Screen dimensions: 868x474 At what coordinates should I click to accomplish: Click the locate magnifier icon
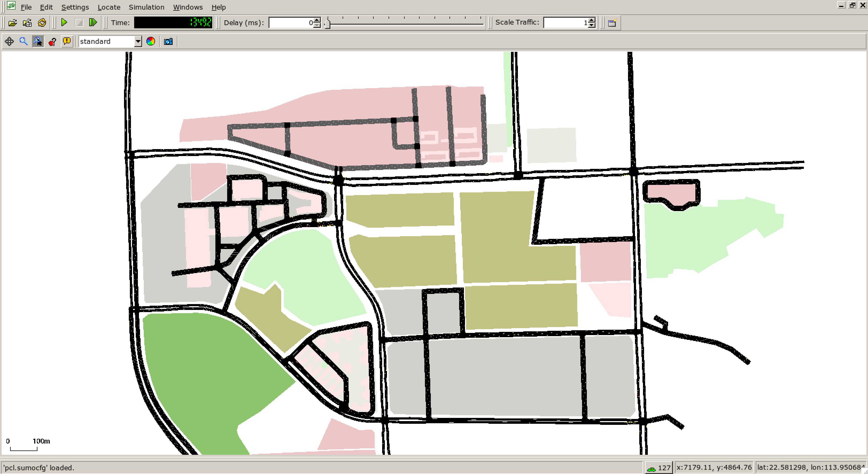click(23, 41)
